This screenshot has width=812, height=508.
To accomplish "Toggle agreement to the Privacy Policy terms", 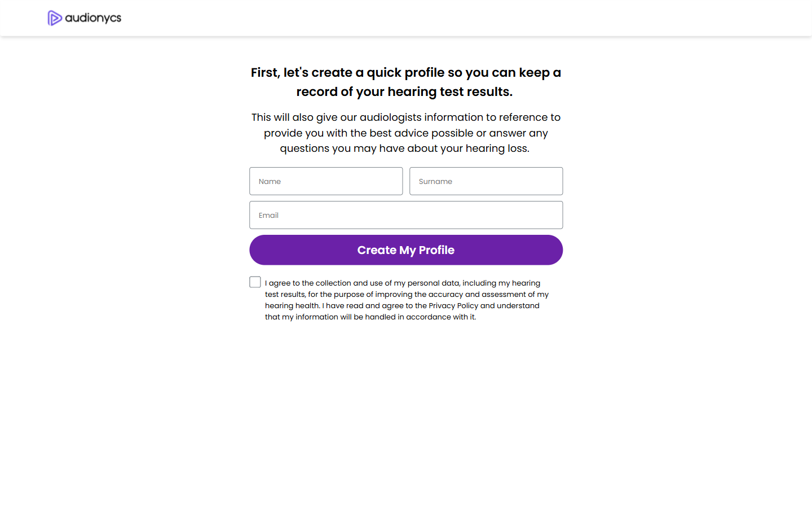I will click(255, 282).
